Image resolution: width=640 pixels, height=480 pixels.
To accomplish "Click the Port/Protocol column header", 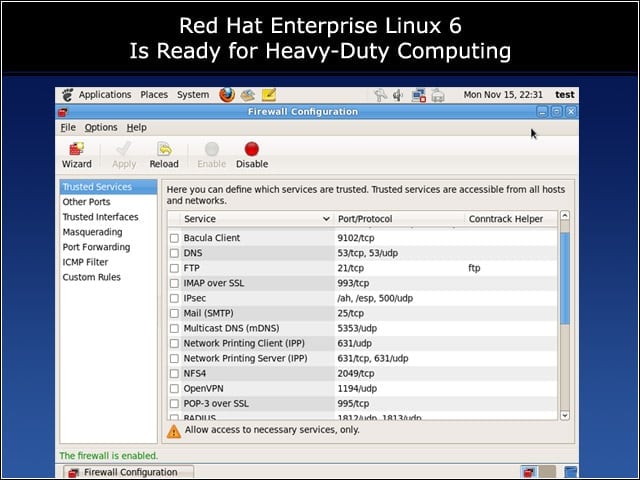I will pos(399,219).
